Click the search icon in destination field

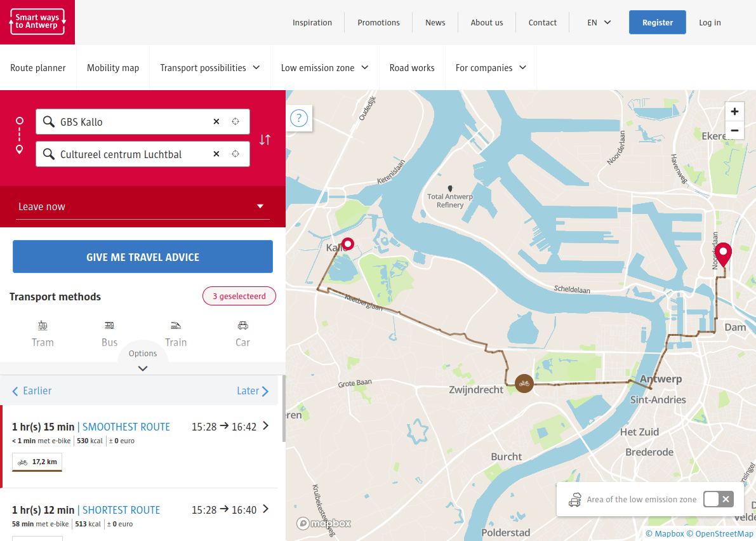click(49, 154)
